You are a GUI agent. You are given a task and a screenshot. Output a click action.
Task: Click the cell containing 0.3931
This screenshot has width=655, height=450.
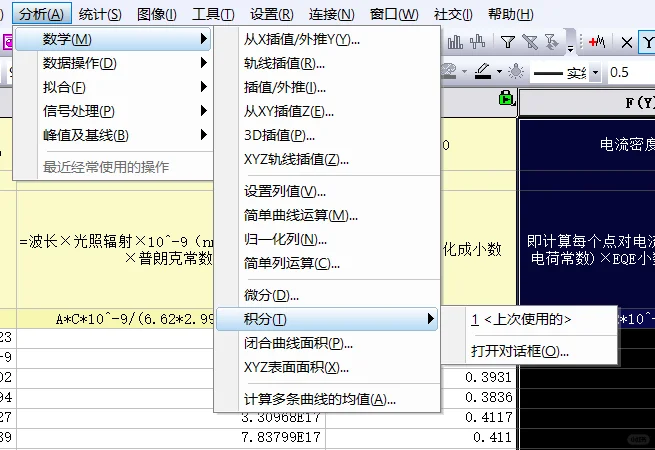coord(479,377)
